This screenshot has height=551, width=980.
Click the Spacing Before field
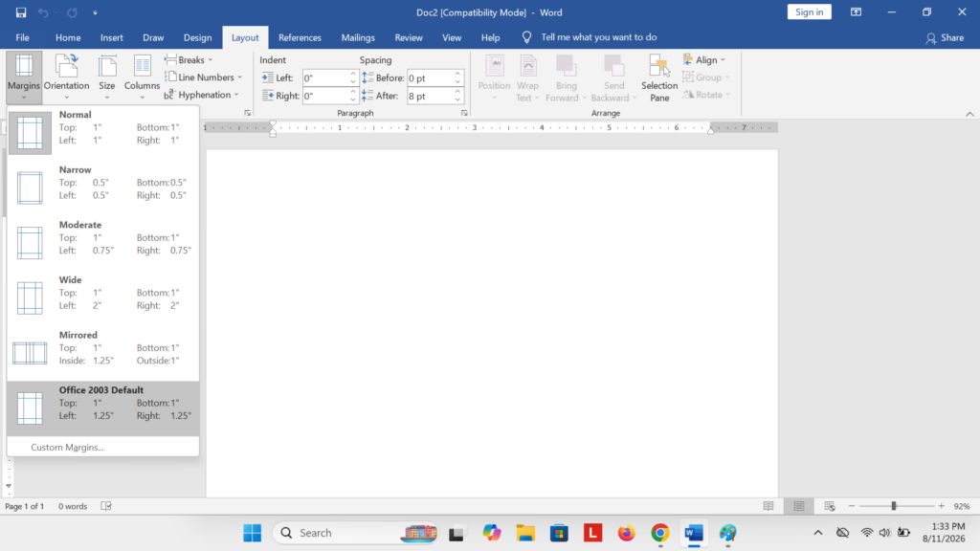430,78
